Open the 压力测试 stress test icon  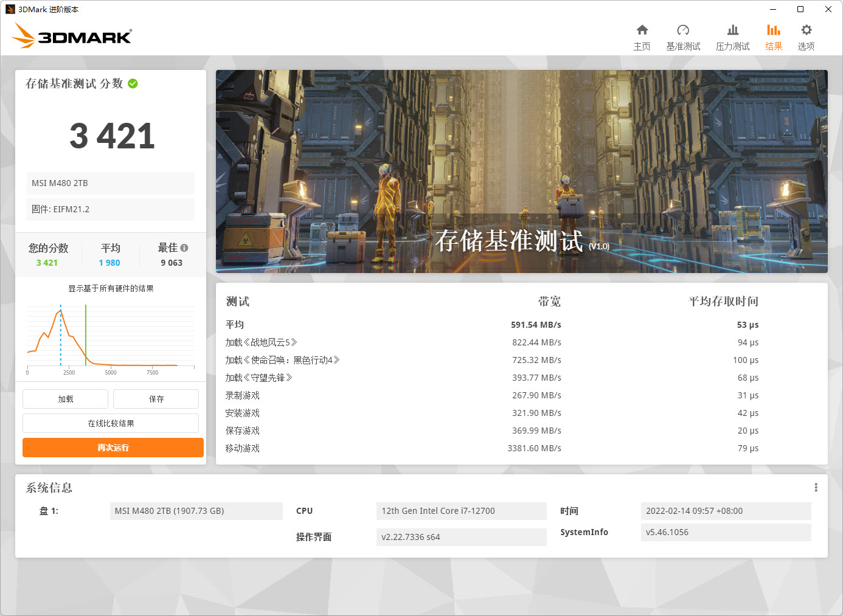732,35
